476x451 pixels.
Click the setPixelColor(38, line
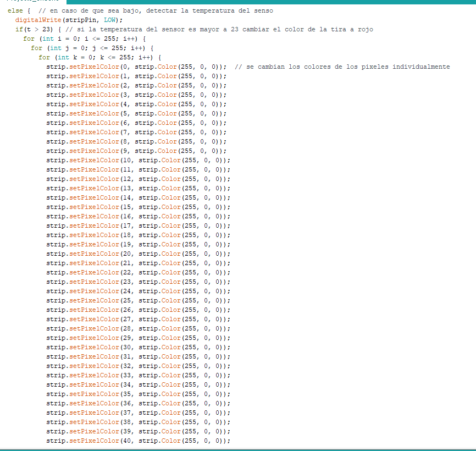tap(139, 422)
